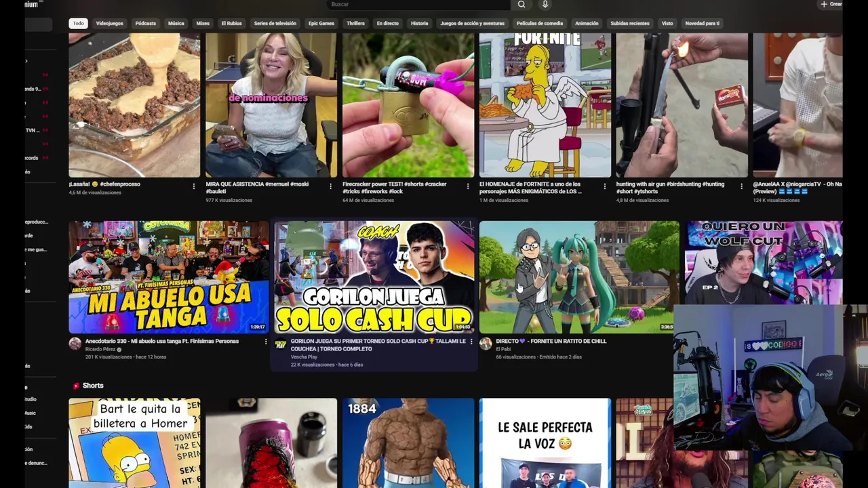868x488 pixels.
Task: Open the Anecdotario 330 video title
Action: point(162,341)
